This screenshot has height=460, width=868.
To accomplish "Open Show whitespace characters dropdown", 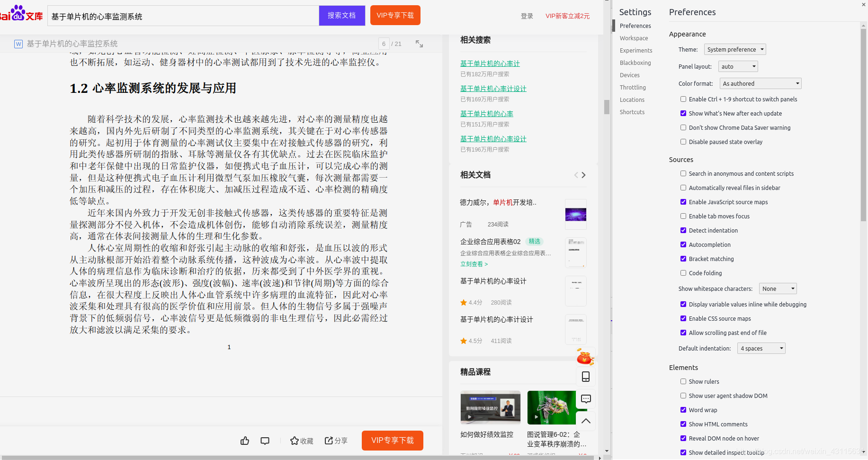I will (x=778, y=289).
